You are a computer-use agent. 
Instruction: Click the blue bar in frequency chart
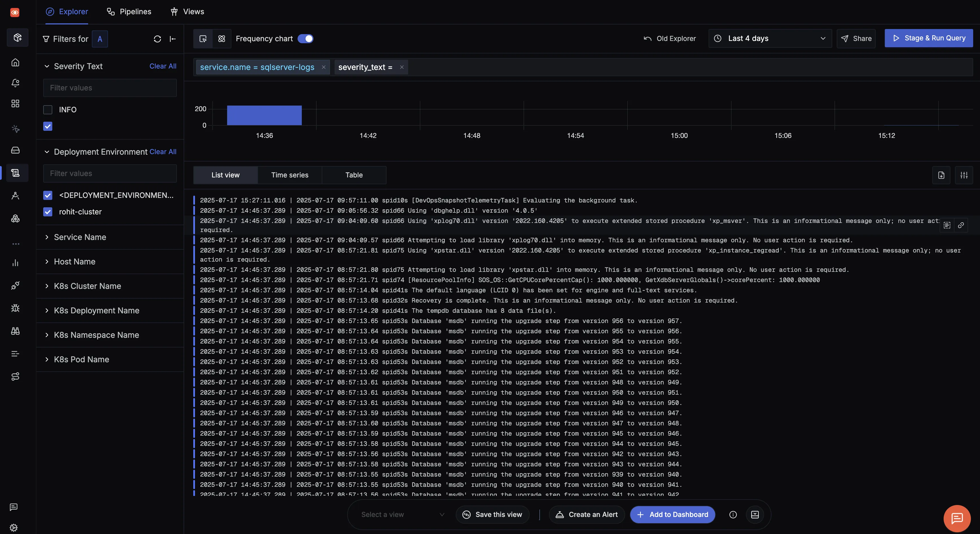[x=264, y=115]
